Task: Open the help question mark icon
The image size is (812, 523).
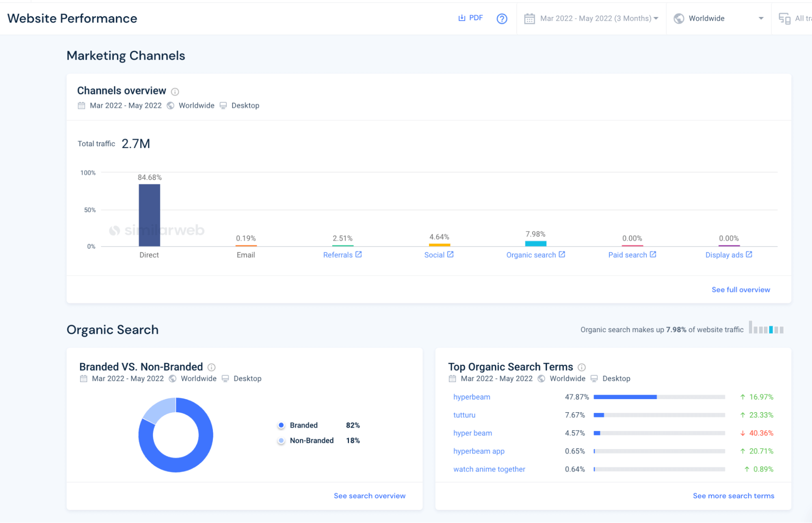Action: (502, 19)
